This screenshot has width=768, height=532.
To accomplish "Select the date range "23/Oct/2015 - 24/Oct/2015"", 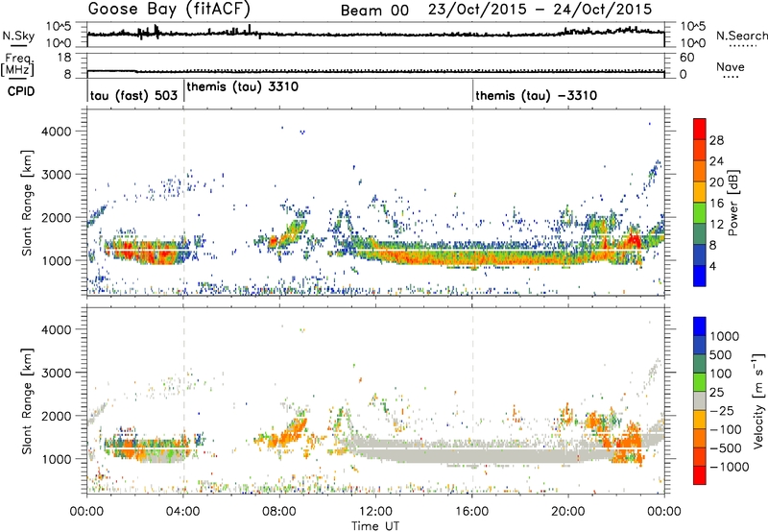I will coord(540,10).
